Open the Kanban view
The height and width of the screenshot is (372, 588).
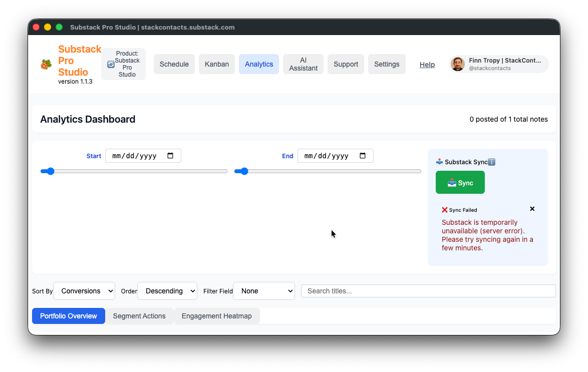[217, 64]
